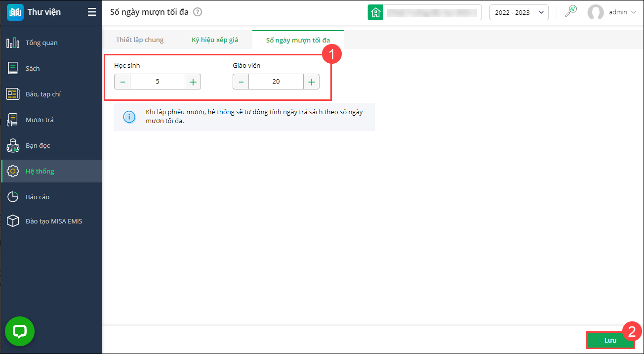644x354 pixels.
Task: Click the Tổng quan chart icon
Action: [x=13, y=43]
